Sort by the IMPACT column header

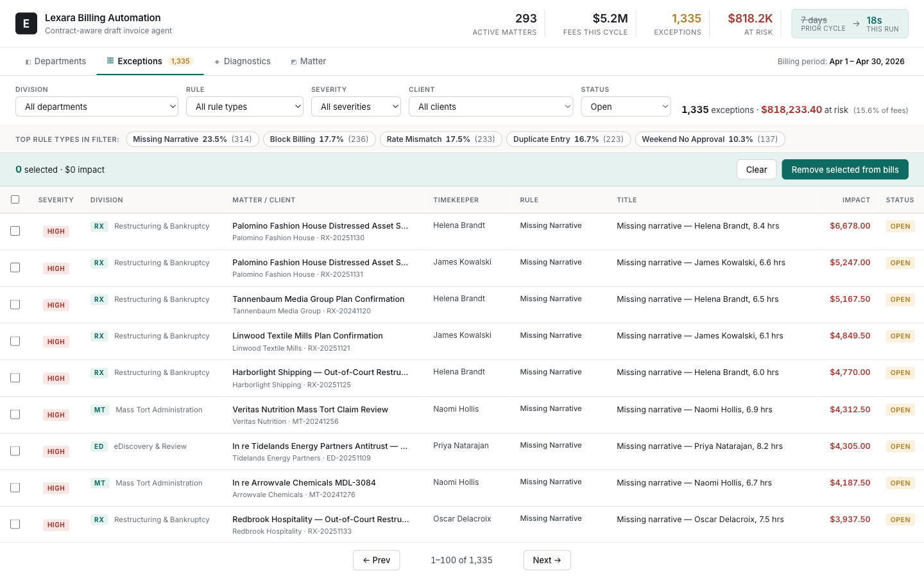click(x=856, y=200)
